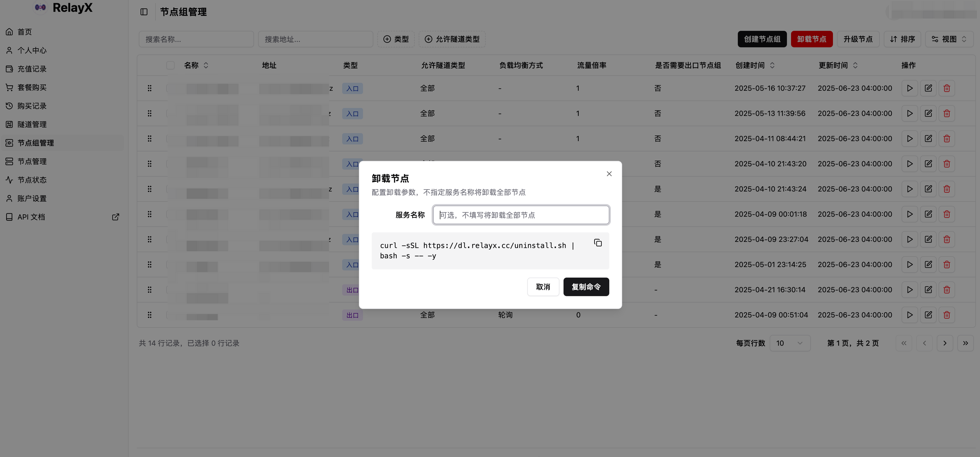Click the home icon next to 首页
This screenshot has height=457, width=980.
10,32
